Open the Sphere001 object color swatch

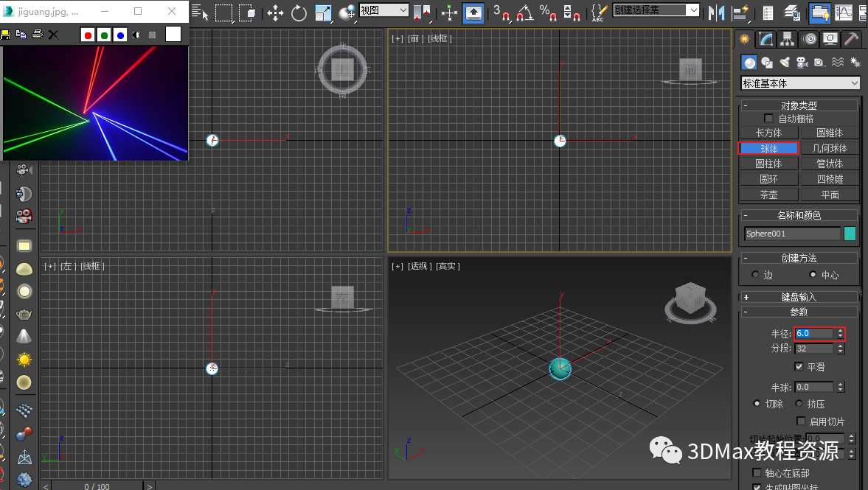pos(850,234)
